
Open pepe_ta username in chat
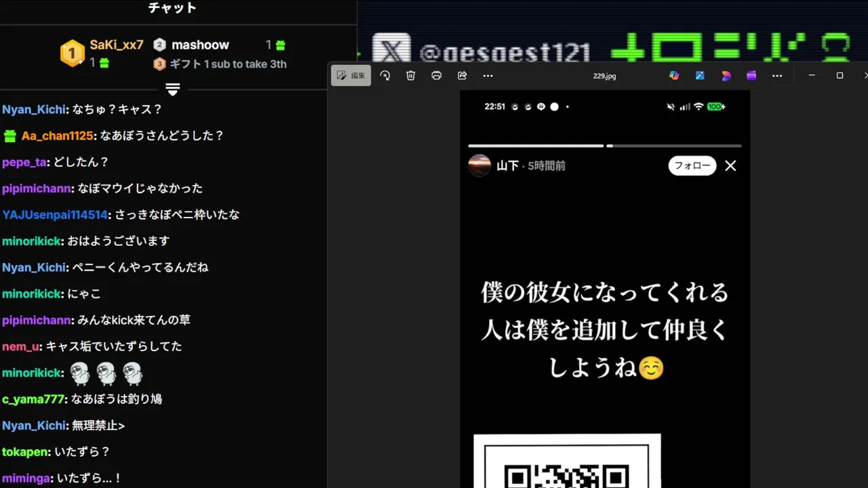tap(24, 162)
